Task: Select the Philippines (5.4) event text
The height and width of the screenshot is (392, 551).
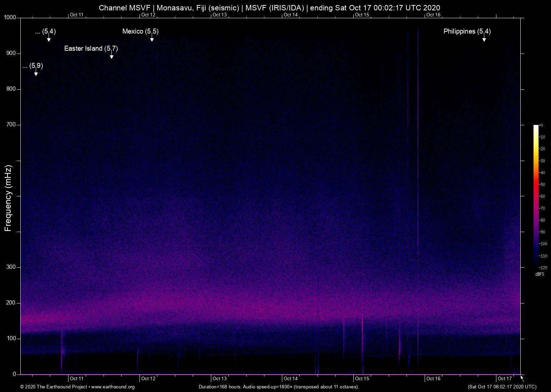Action: [x=467, y=31]
